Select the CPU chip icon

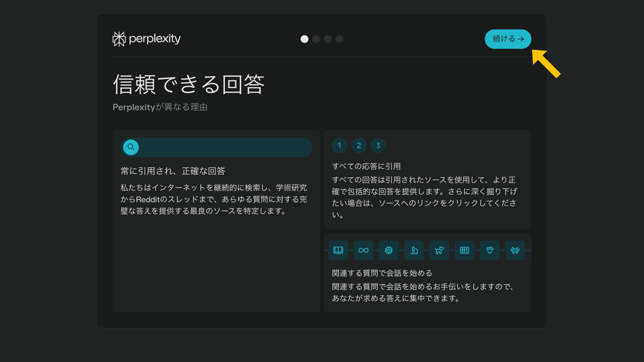pyautogui.click(x=388, y=250)
